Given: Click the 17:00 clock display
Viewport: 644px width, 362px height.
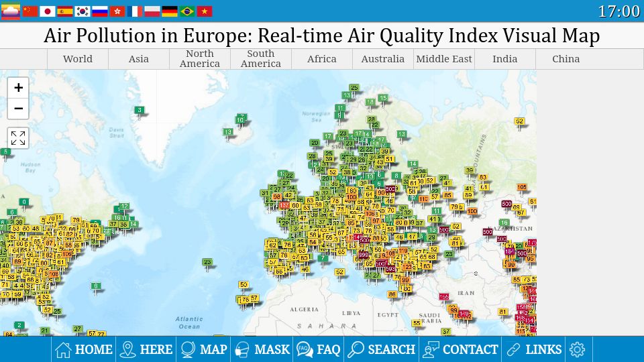Looking at the screenshot, I should pos(619,11).
